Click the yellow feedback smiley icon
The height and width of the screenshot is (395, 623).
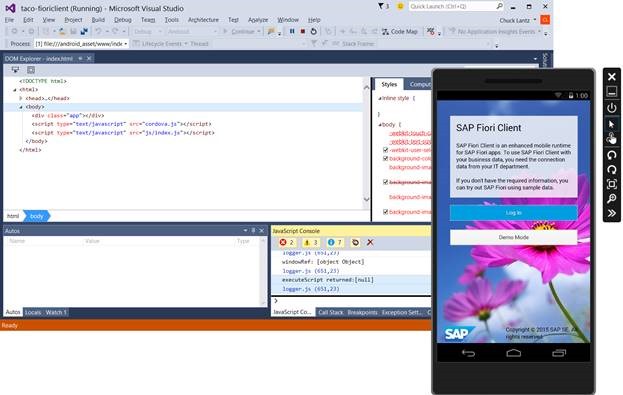(x=400, y=7)
